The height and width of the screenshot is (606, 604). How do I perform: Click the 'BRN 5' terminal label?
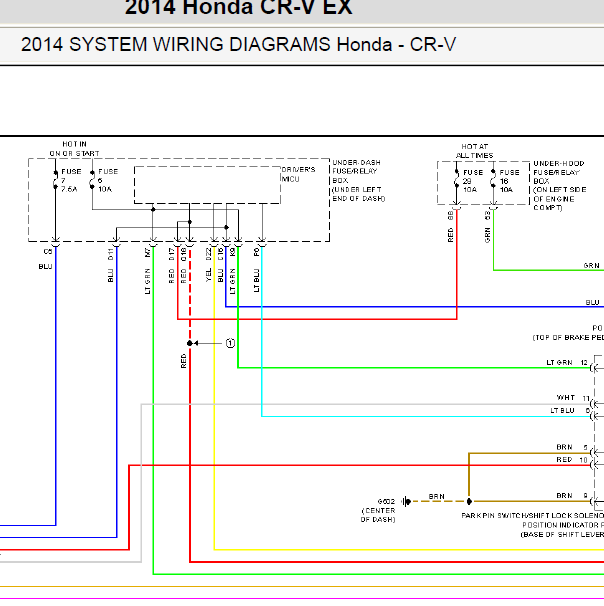[x=572, y=447]
